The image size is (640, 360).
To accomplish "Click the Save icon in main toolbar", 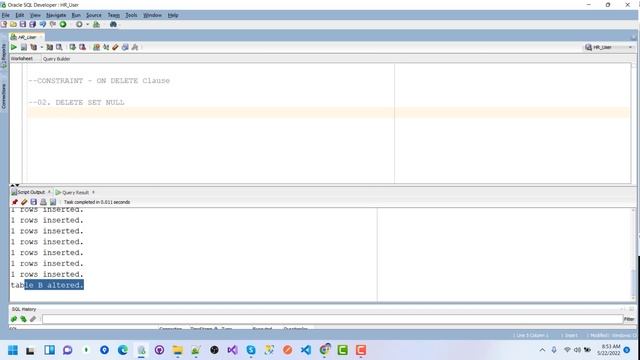I will coord(23,24).
